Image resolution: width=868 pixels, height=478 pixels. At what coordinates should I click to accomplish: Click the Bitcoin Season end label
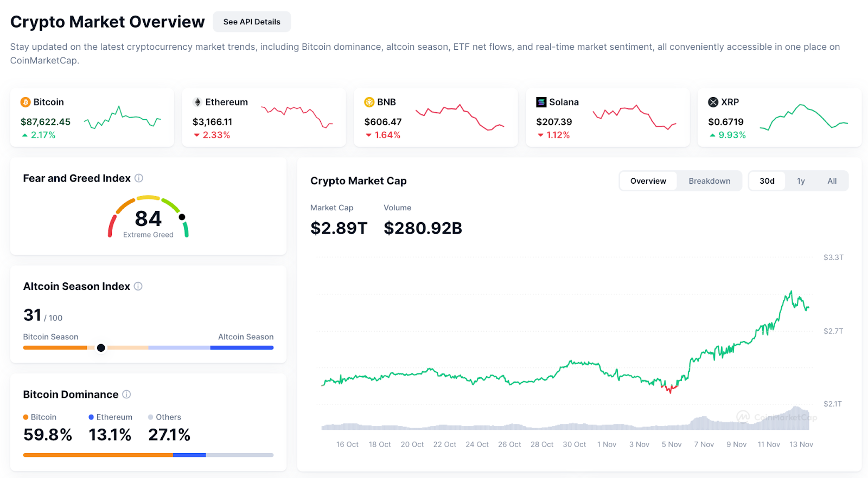click(x=50, y=337)
